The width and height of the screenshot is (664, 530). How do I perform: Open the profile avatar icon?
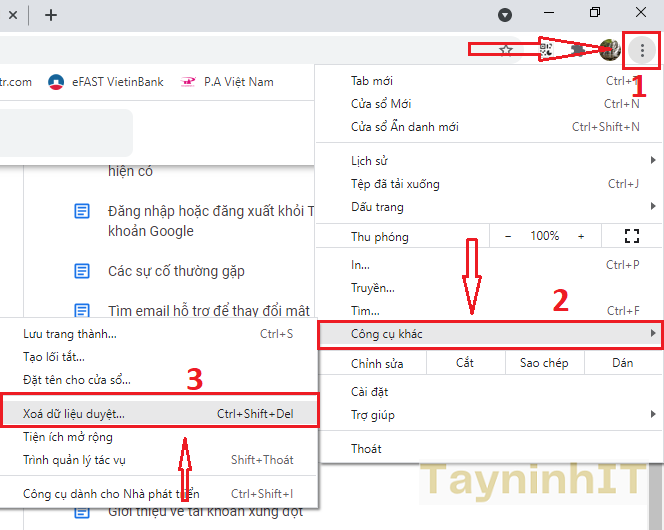610,49
